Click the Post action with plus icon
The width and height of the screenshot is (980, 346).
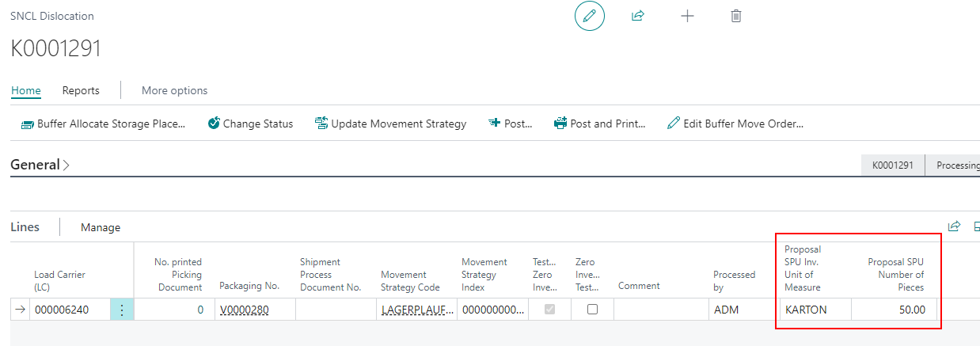coord(511,124)
